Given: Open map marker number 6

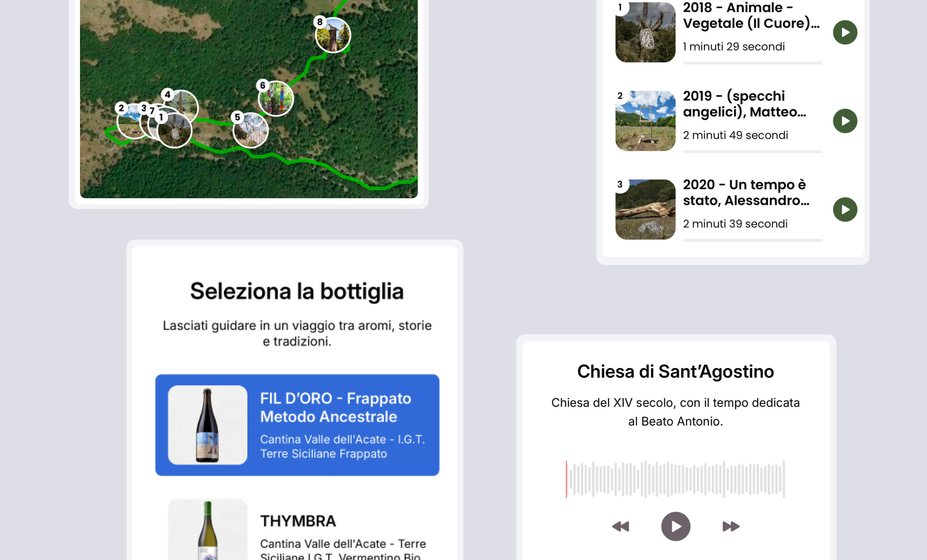Looking at the screenshot, I should click(x=275, y=98).
